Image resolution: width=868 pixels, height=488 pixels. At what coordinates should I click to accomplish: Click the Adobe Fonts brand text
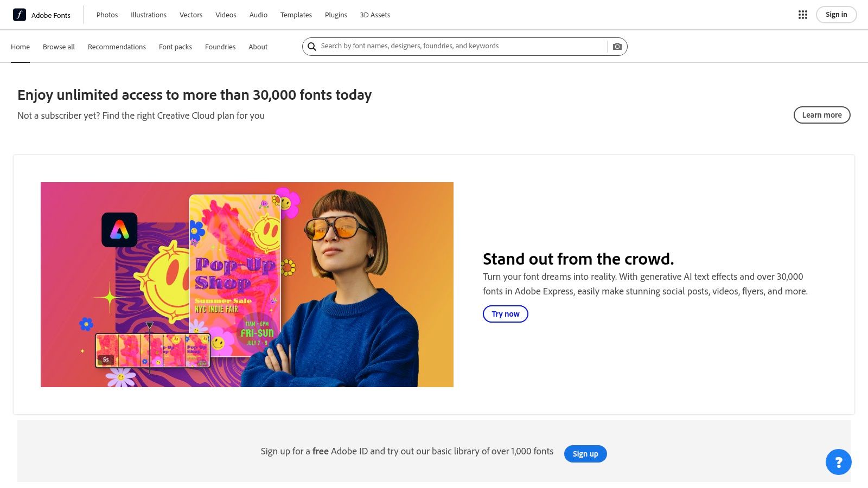coord(51,15)
